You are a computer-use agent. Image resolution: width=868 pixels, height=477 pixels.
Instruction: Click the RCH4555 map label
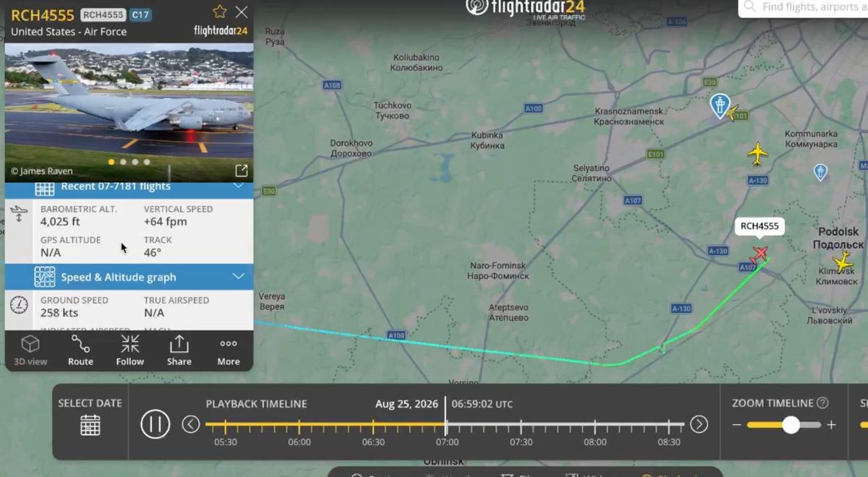pyautogui.click(x=759, y=226)
